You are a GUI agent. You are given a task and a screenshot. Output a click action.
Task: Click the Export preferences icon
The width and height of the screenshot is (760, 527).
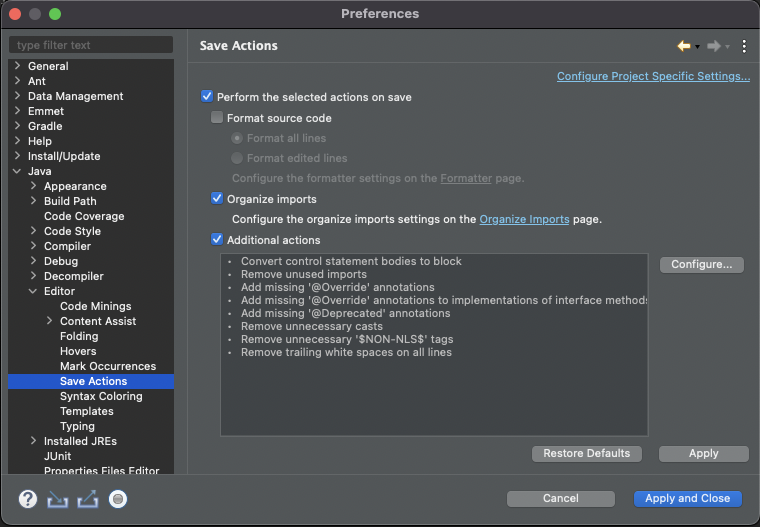[88, 499]
